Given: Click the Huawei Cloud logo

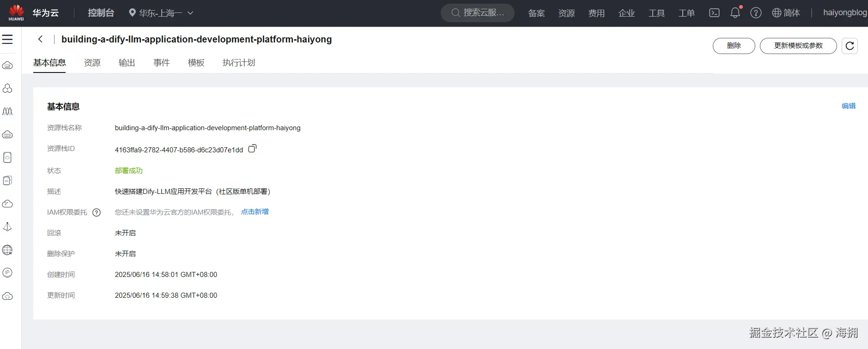Looking at the screenshot, I should coord(16,12).
